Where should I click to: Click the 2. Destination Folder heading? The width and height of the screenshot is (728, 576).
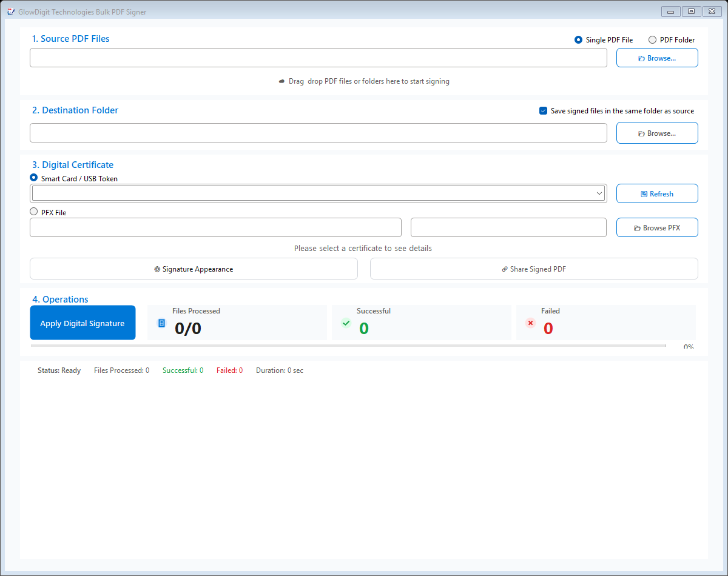click(x=75, y=110)
